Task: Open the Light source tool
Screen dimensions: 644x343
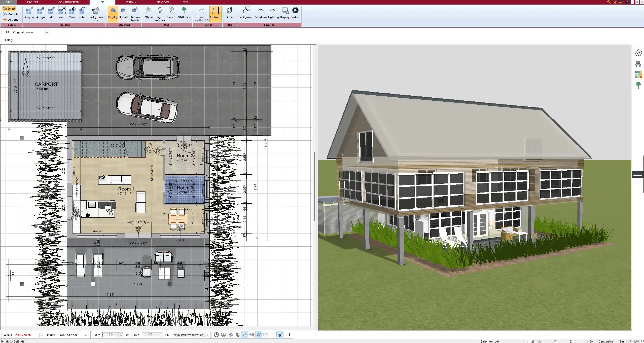Action: 160,13
